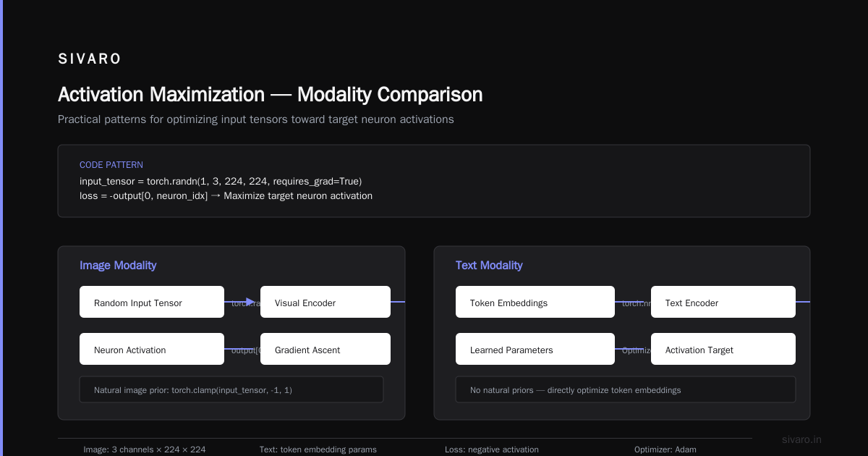
Task: Click the Optimizer: Adam footer text
Action: (665, 449)
